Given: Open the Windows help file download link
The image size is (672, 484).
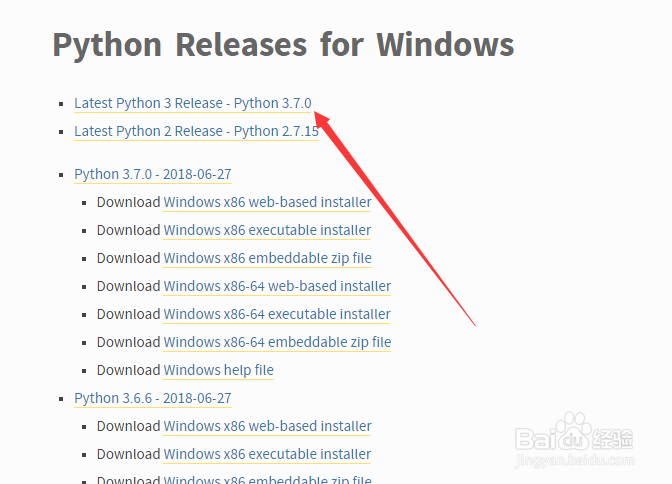Looking at the screenshot, I should pyautogui.click(x=218, y=370).
